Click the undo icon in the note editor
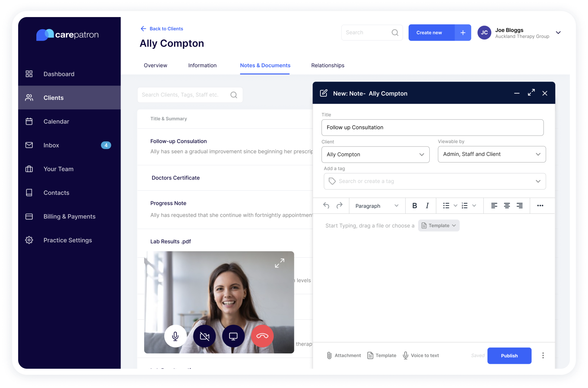The width and height of the screenshot is (588, 388). point(326,206)
